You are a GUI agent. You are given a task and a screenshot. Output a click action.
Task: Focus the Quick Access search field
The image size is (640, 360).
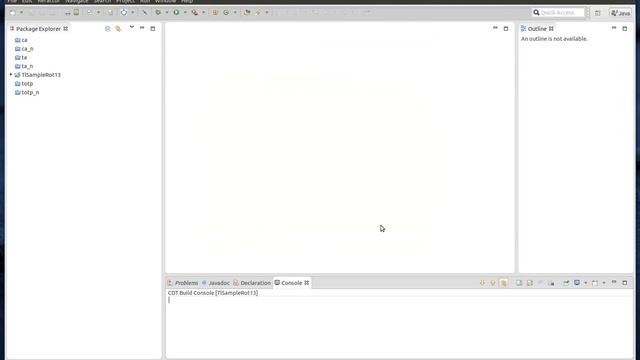(559, 13)
